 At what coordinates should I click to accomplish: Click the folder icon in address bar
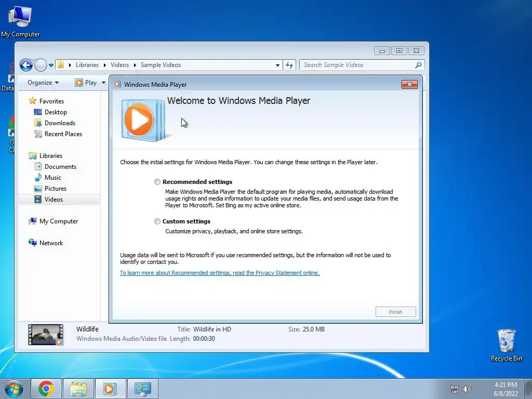[x=61, y=65]
